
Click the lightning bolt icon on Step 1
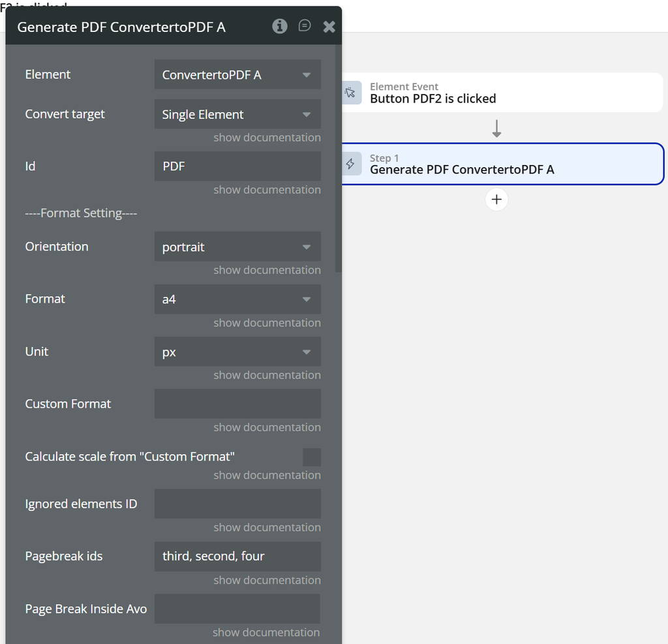(351, 164)
